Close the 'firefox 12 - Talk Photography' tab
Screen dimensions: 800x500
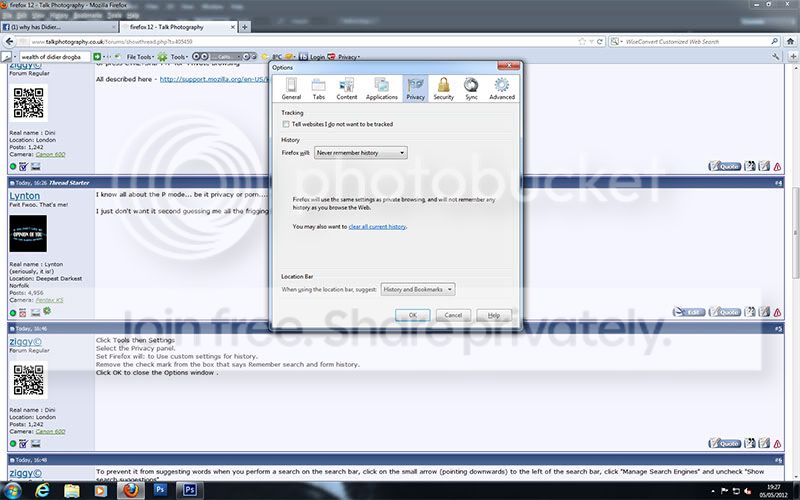tap(233, 27)
